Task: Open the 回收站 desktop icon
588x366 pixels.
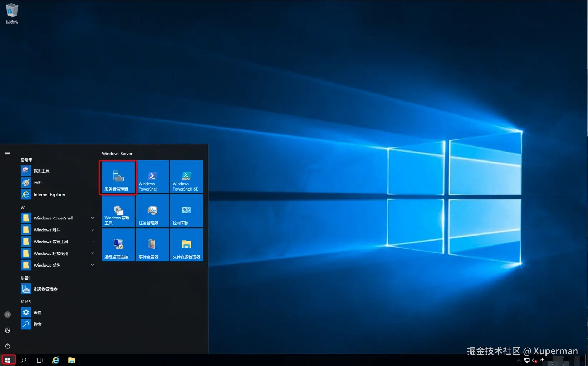Action: tap(12, 14)
